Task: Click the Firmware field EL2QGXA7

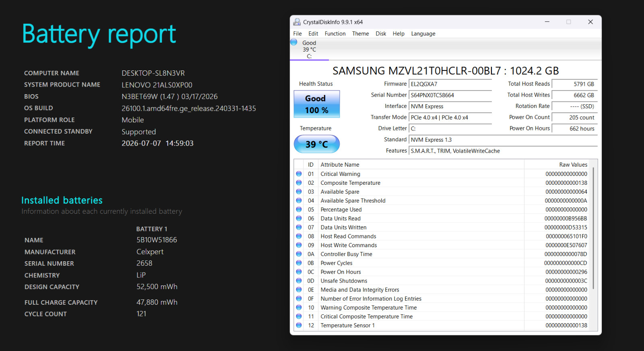Action: pyautogui.click(x=450, y=84)
